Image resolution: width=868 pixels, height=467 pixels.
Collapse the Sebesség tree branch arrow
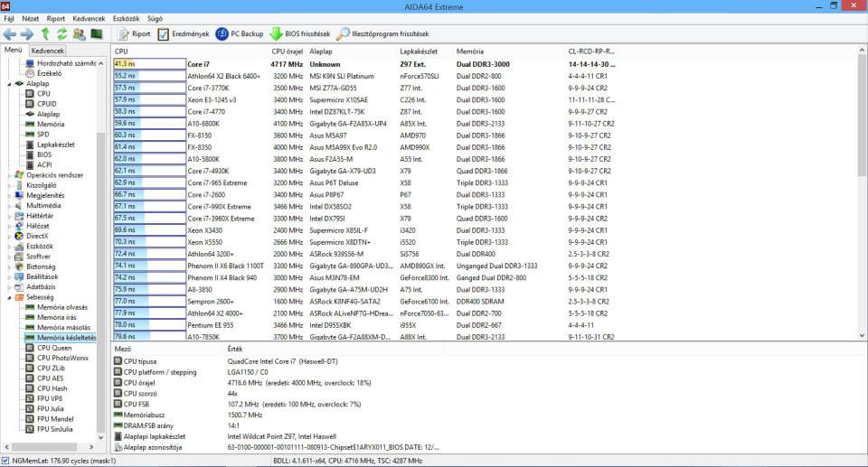[9, 298]
